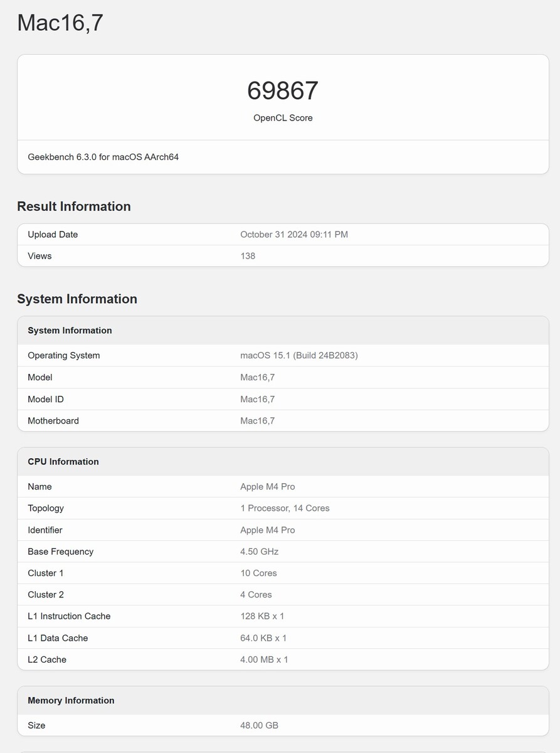Click the Mac16,7 page title
This screenshot has width=560, height=753.
(60, 23)
